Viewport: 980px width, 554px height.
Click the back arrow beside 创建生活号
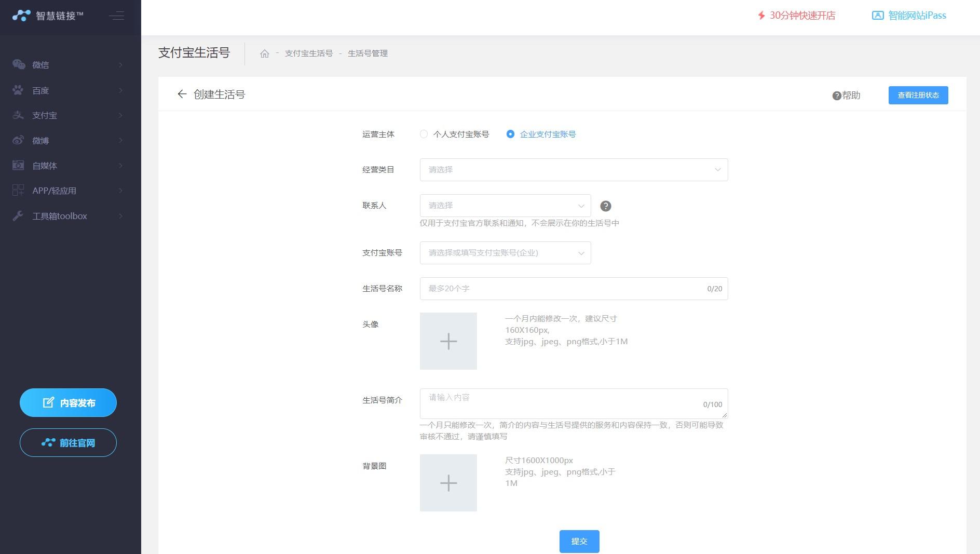click(x=182, y=94)
